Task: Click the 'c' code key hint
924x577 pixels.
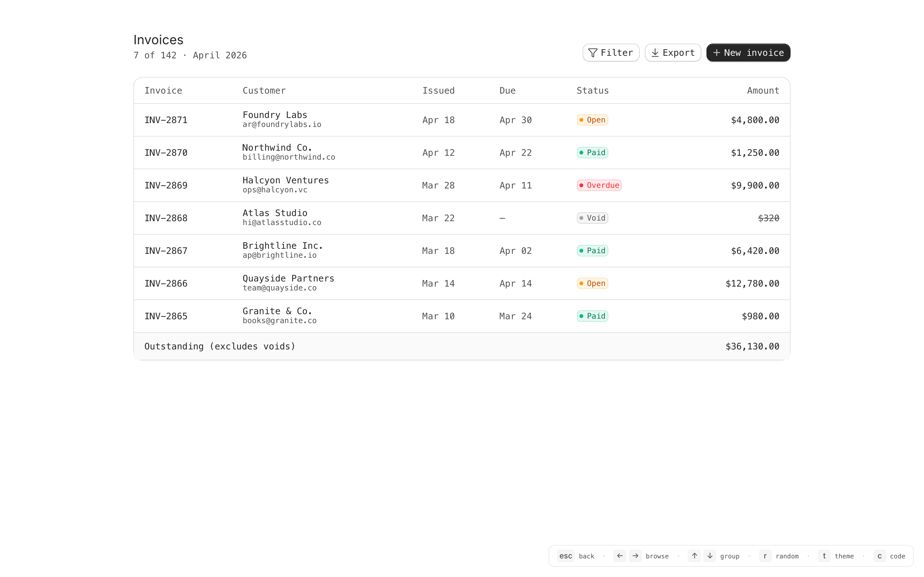Action: point(879,556)
